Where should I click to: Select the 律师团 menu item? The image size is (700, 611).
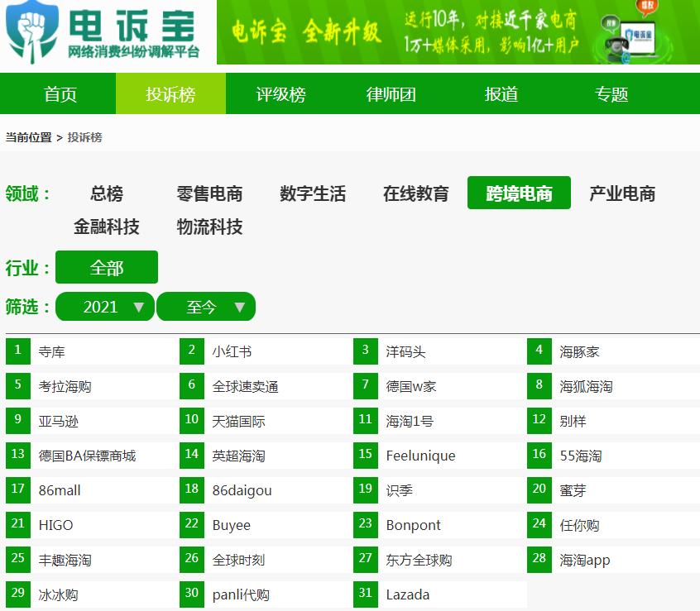(x=390, y=93)
